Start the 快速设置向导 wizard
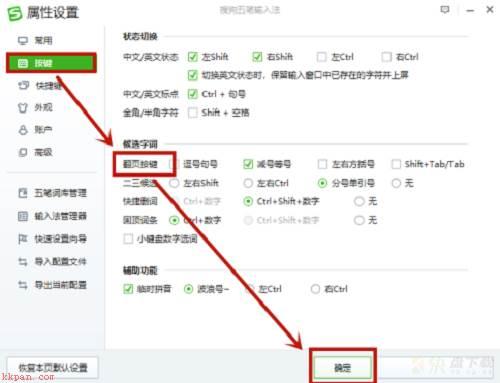The width and height of the screenshot is (500, 383). [x=52, y=239]
